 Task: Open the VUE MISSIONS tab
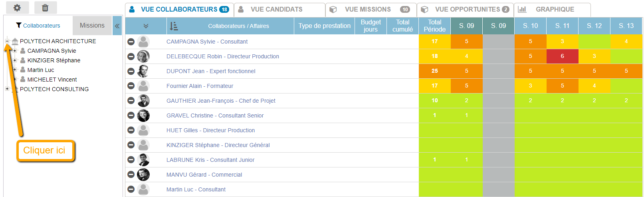[x=368, y=9]
